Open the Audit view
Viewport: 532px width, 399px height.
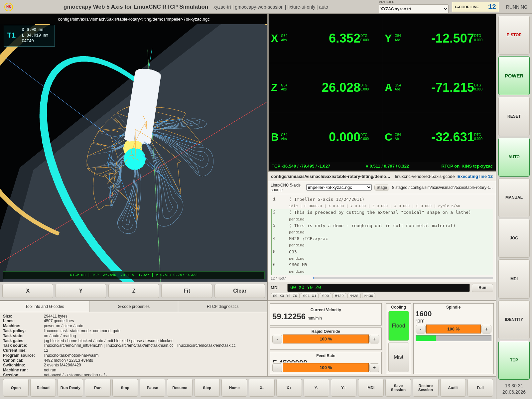tap(453, 388)
